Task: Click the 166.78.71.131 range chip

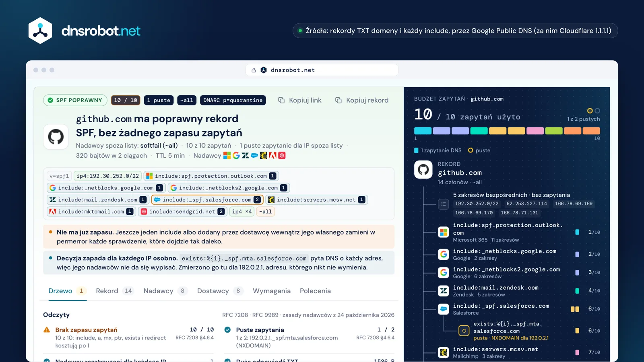Action: [x=519, y=213]
